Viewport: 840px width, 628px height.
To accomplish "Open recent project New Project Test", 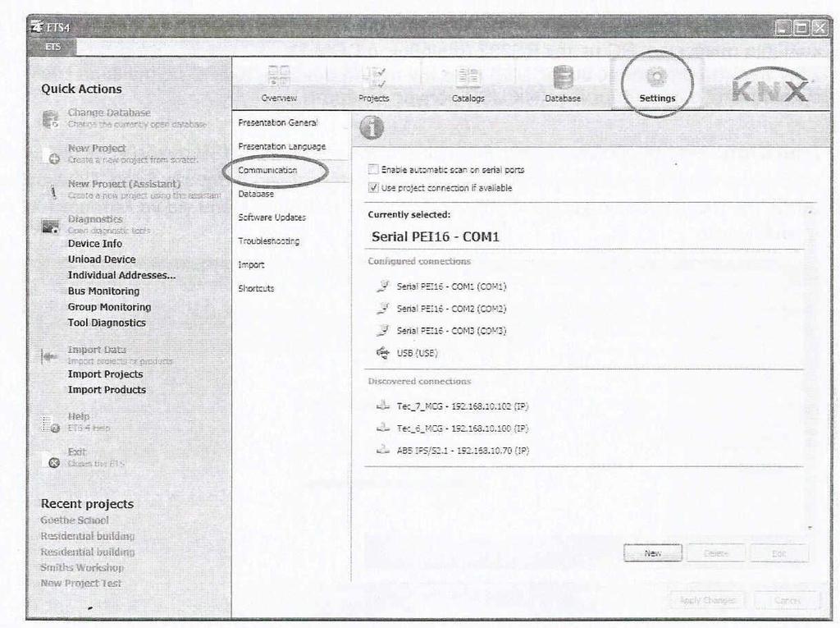I will (x=81, y=583).
